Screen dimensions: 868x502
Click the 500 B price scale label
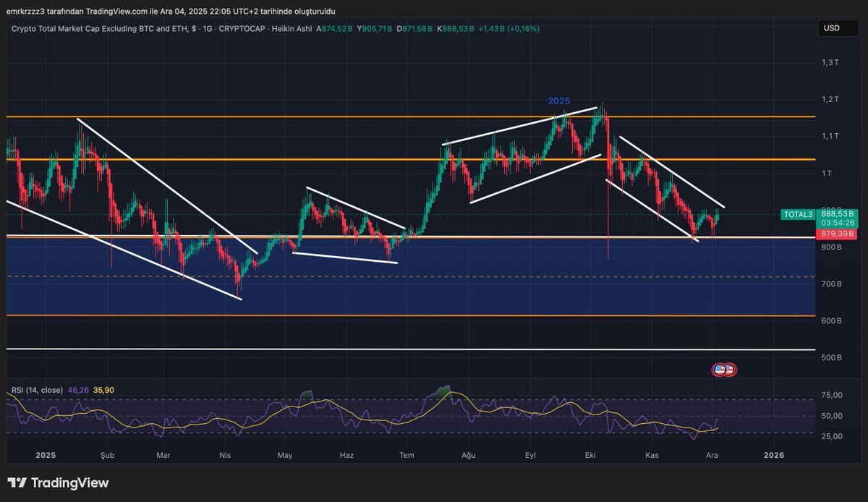pyautogui.click(x=830, y=358)
